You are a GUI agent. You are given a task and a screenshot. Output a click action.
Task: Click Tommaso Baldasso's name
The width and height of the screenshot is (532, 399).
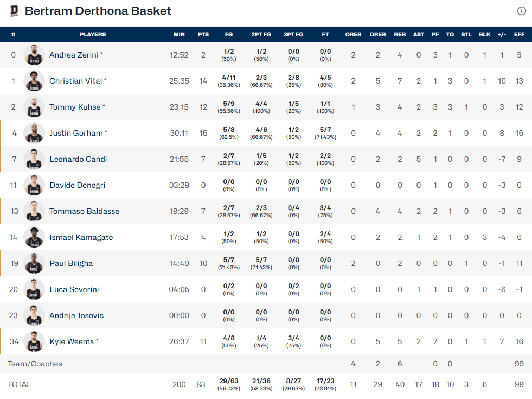point(84,211)
